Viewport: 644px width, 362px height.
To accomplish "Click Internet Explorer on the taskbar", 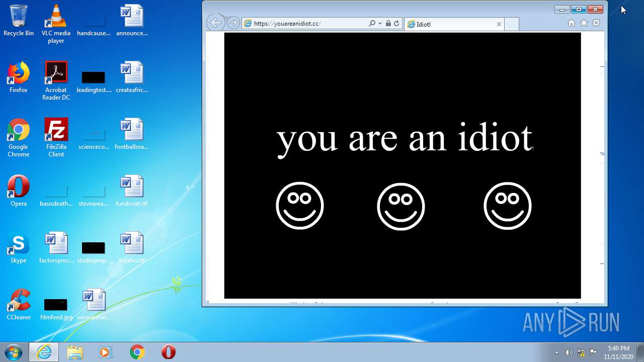I will point(44,352).
